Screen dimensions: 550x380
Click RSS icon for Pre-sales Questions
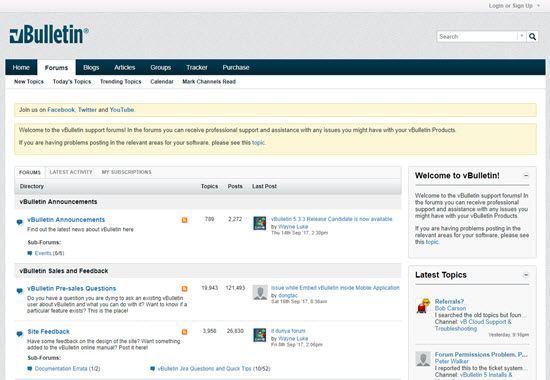click(x=185, y=289)
